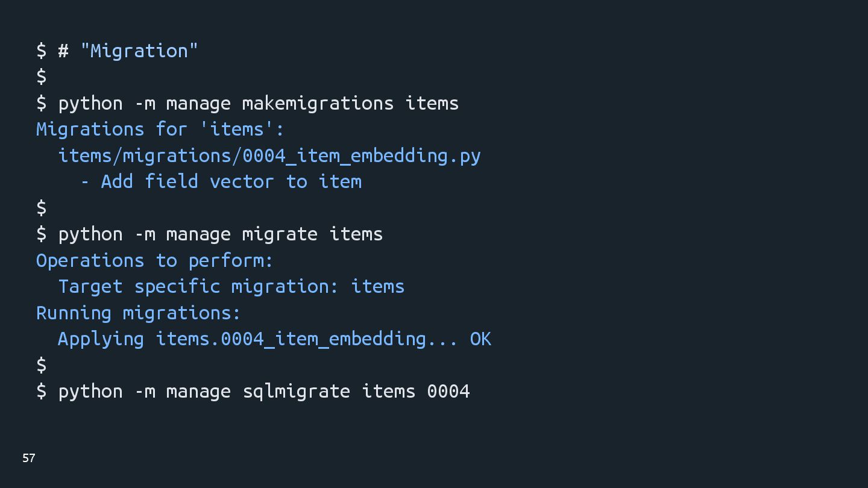Click the "Migrations for 'items':" output line
Screen dimensions: 868x488
coord(160,130)
